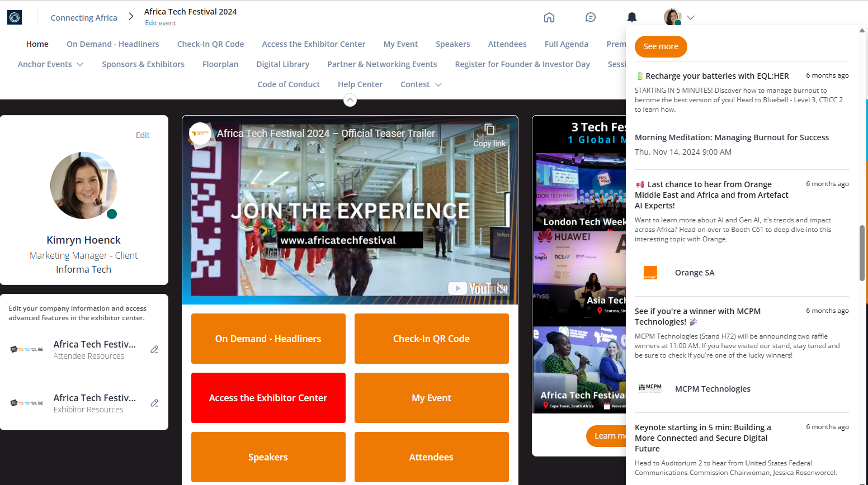Click the Copy link icon on the video

489,130
